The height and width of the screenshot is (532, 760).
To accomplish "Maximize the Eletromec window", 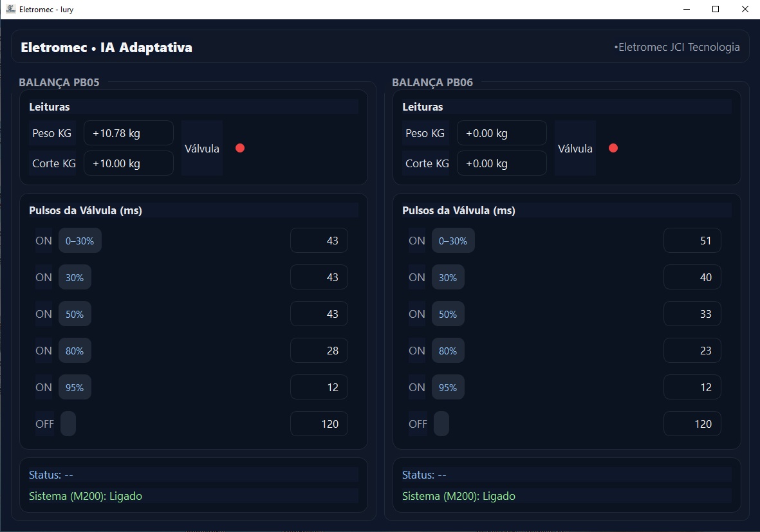I will tap(716, 10).
